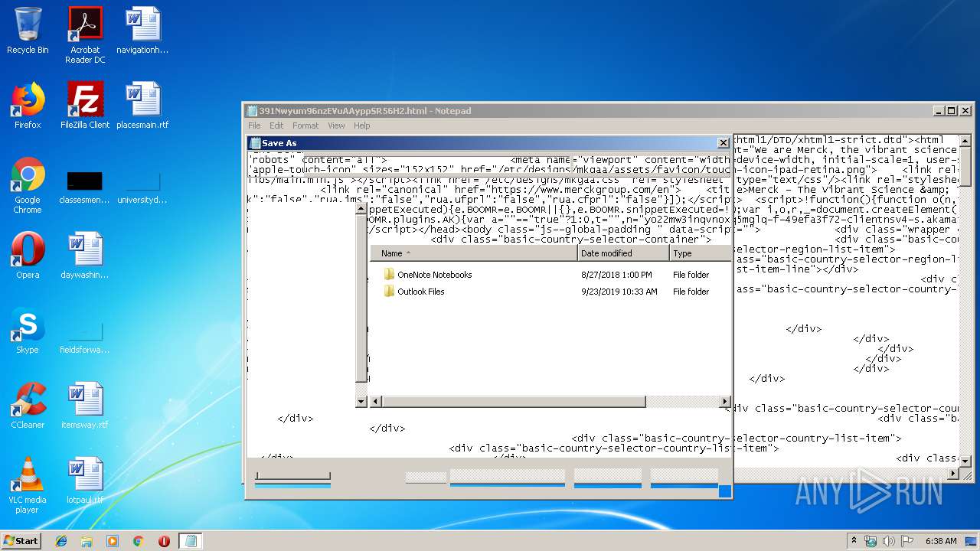Image resolution: width=980 pixels, height=551 pixels.
Task: Click the navigation pane scroll up arrow
Action: [x=362, y=208]
